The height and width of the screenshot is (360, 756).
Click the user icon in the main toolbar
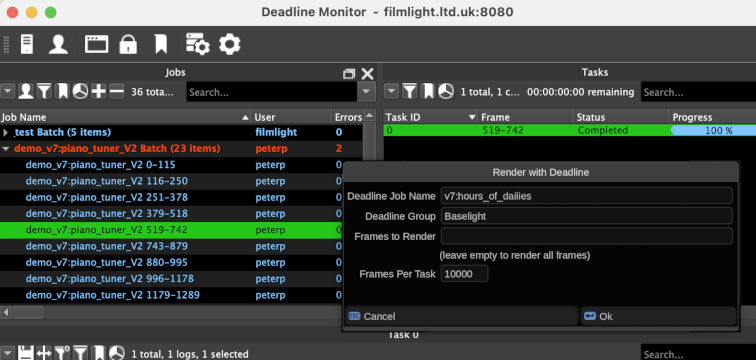pyautogui.click(x=58, y=44)
